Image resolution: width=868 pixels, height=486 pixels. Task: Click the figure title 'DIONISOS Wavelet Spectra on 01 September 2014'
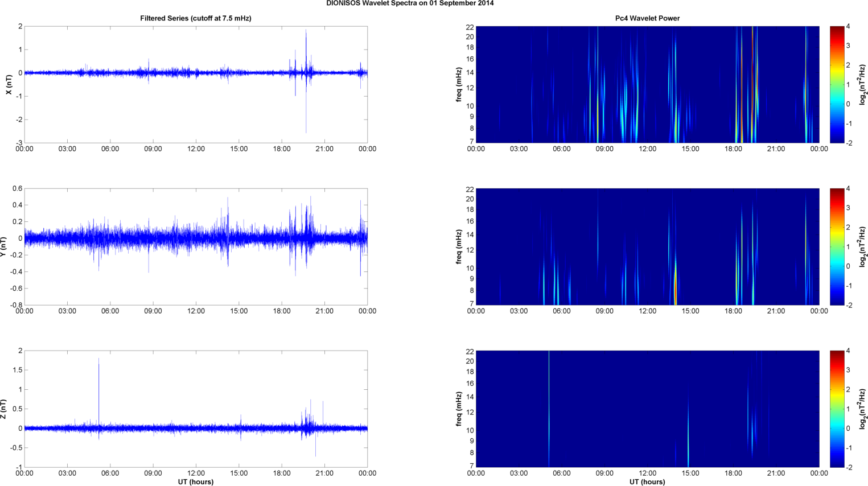[x=410, y=3]
